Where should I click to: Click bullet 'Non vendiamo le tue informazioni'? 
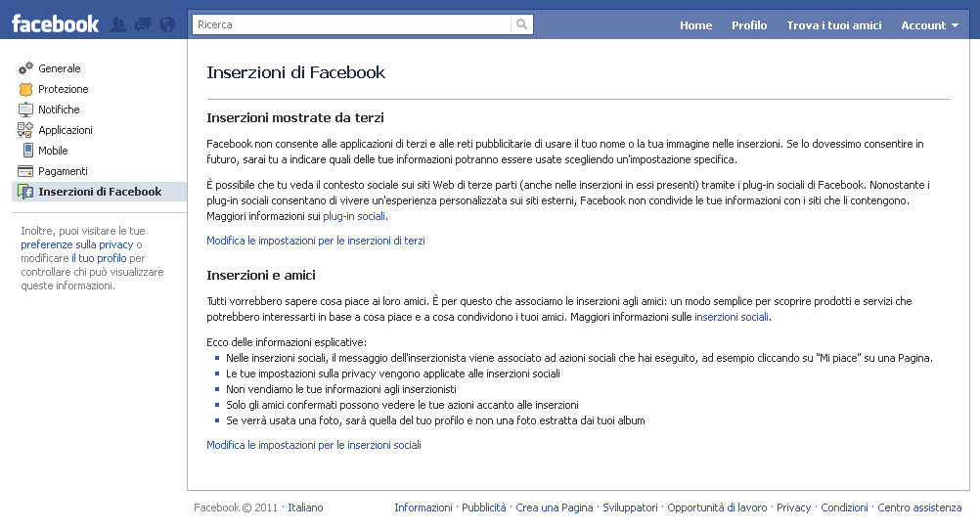(x=340, y=389)
